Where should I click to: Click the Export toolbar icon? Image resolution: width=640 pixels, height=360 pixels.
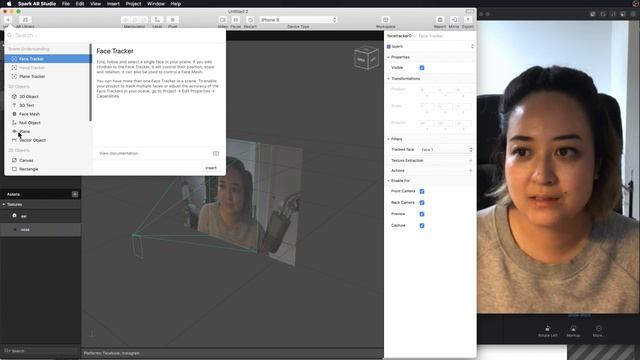tap(468, 20)
